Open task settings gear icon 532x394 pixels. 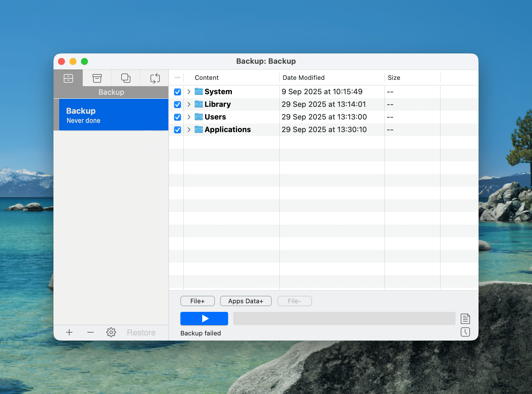point(111,332)
